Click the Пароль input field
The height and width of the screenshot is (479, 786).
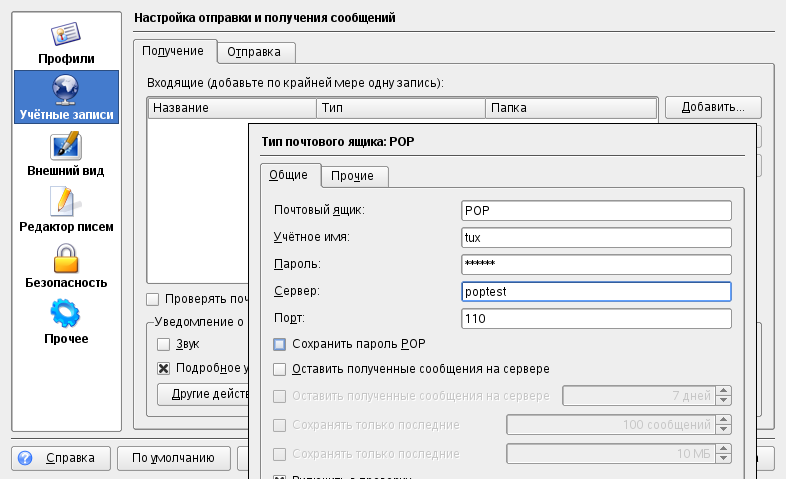coord(596,264)
